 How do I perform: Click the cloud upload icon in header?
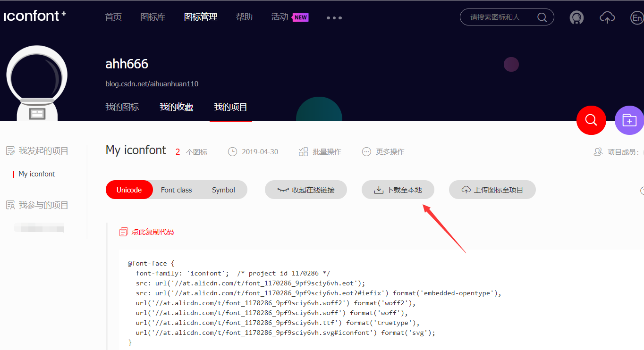tap(607, 18)
